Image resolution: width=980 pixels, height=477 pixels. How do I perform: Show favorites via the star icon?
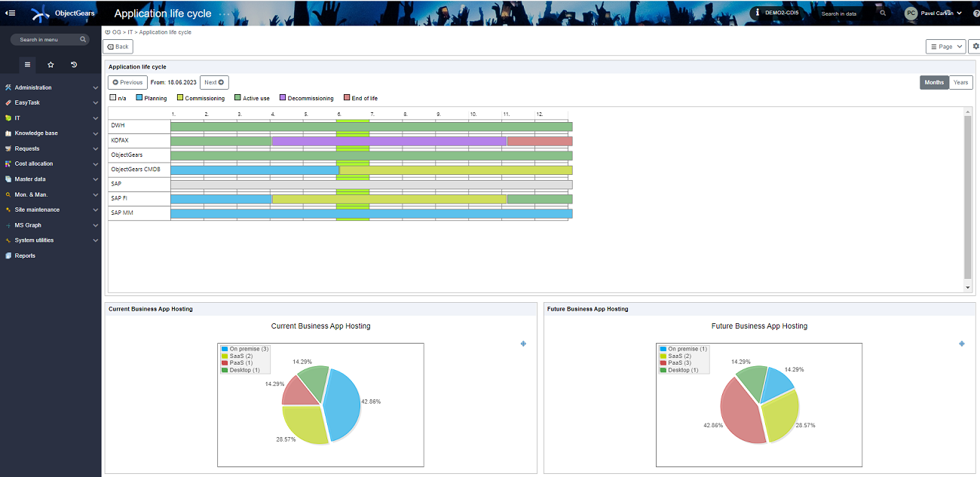51,65
